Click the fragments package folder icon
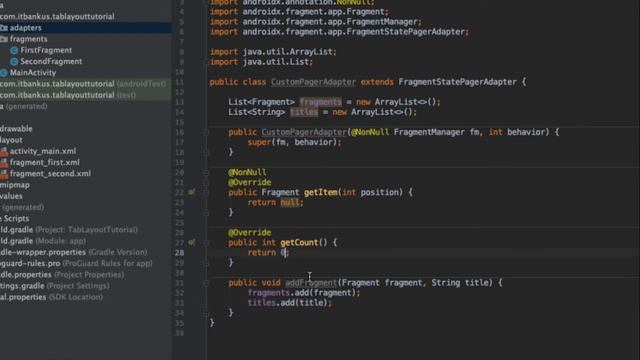Viewport: 640px width, 360px height. 4,39
